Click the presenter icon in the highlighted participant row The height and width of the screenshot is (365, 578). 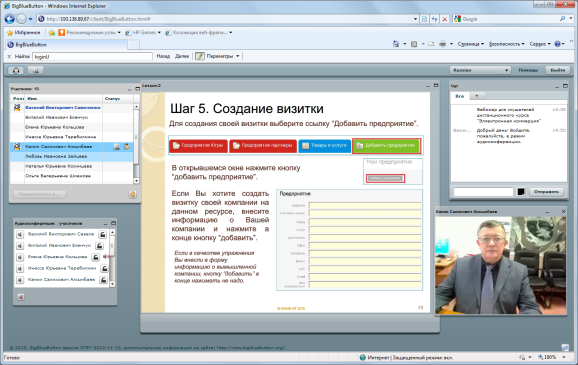(127, 147)
